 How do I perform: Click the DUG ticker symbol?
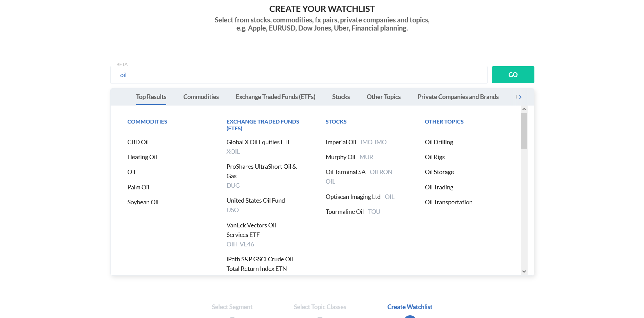click(233, 186)
